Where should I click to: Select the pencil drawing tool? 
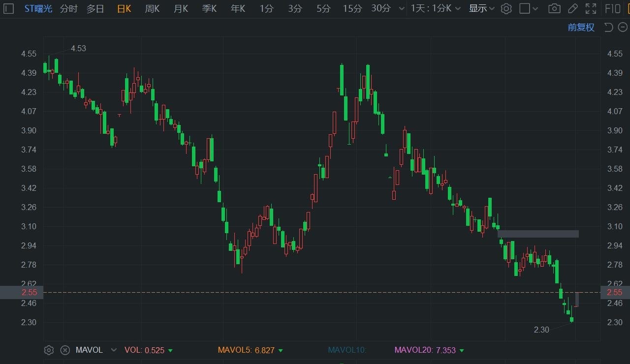click(x=572, y=8)
